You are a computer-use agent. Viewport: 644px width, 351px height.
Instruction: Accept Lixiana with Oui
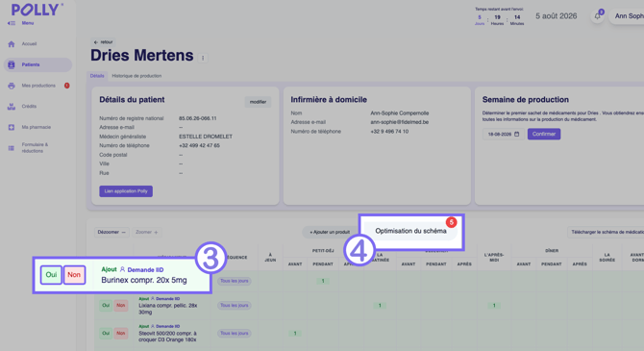106,306
